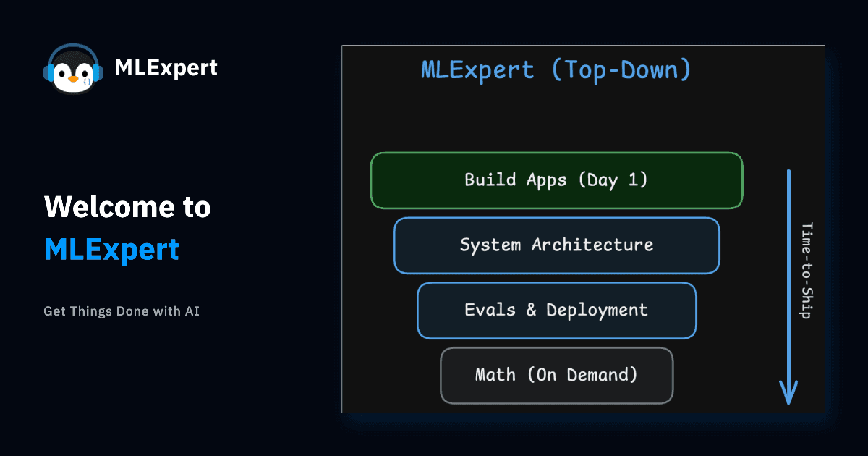
Task: Open the Math (On Demand) box
Action: pos(557,375)
